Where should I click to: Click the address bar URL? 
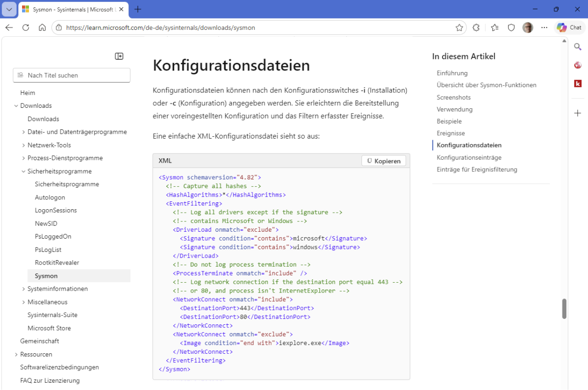(160, 28)
